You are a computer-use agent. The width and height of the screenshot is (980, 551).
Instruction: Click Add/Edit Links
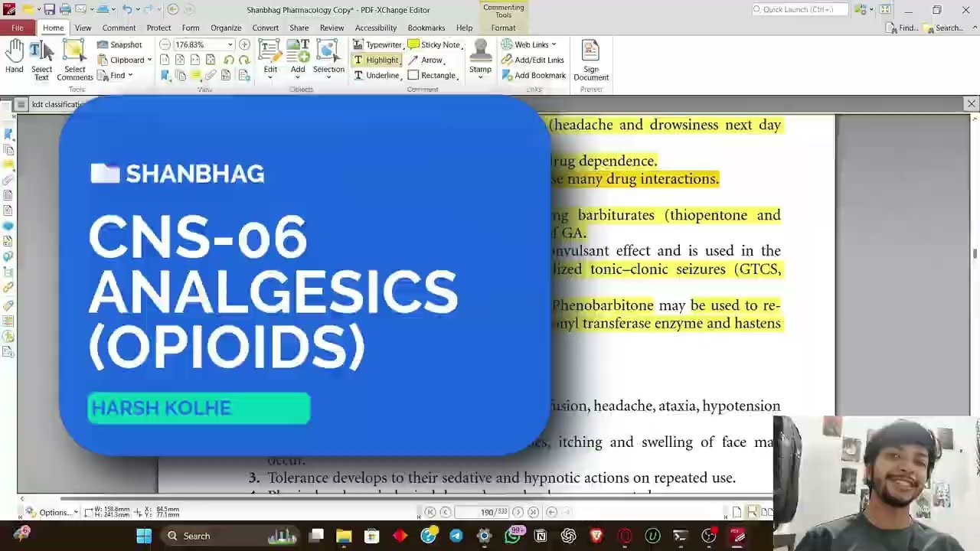532,60
